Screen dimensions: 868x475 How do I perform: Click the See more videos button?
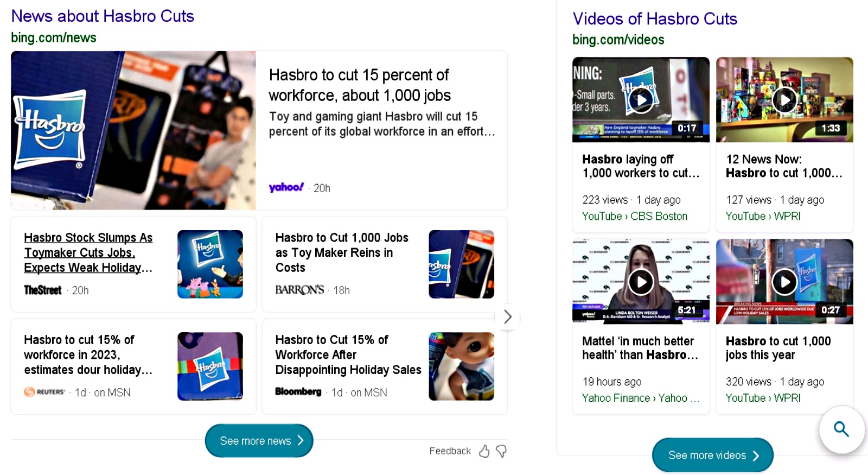pyautogui.click(x=712, y=455)
